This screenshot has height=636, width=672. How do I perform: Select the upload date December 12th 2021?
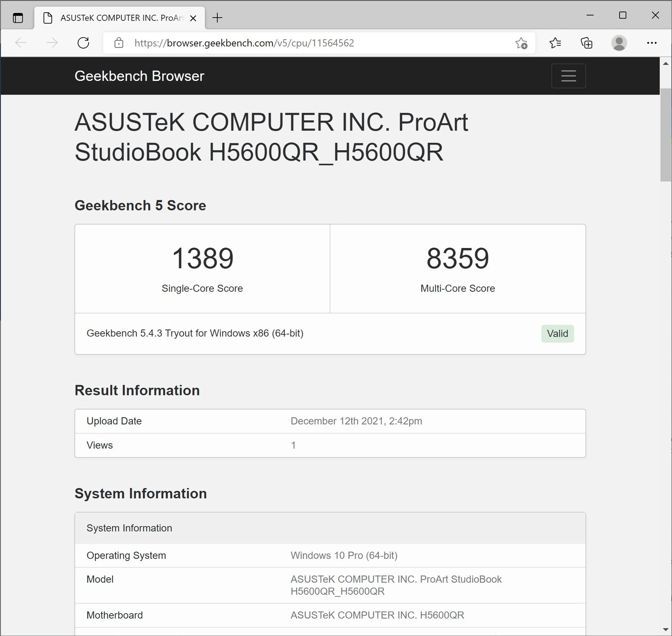click(356, 421)
